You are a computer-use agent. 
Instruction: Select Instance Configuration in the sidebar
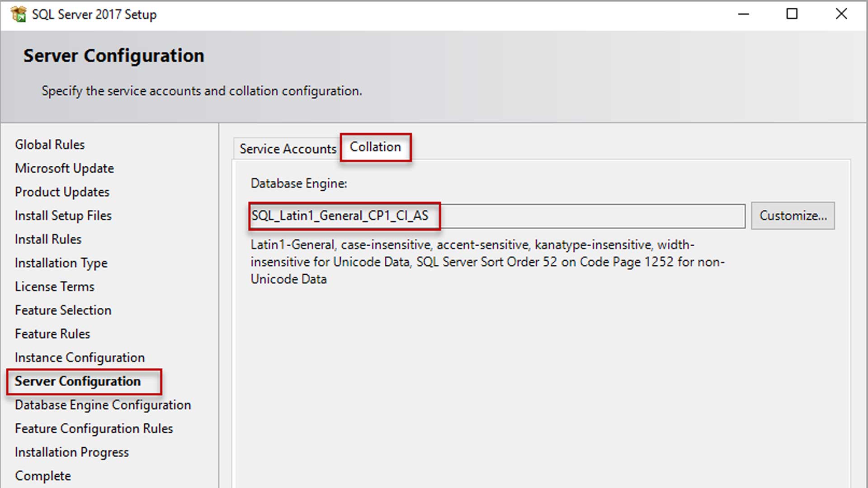pos(80,357)
